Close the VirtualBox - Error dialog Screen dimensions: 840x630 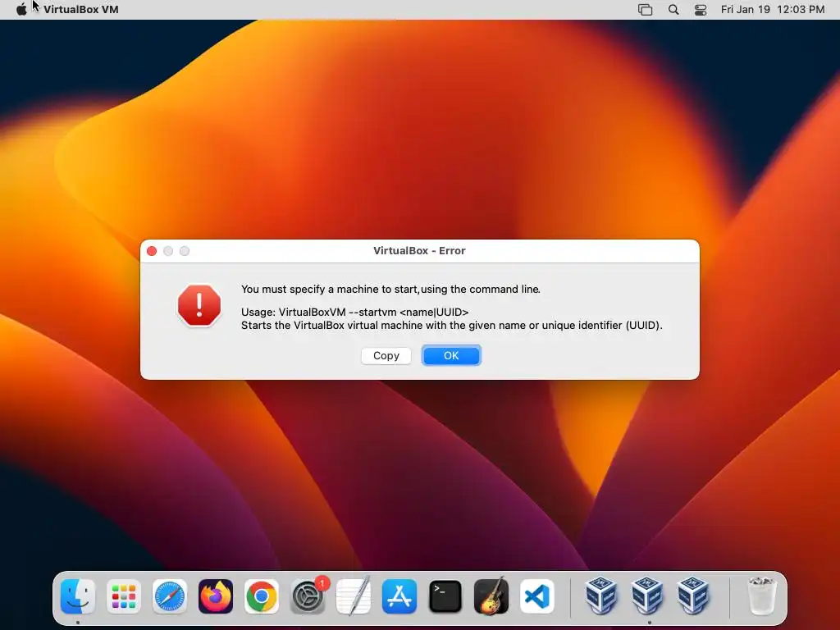pos(152,251)
